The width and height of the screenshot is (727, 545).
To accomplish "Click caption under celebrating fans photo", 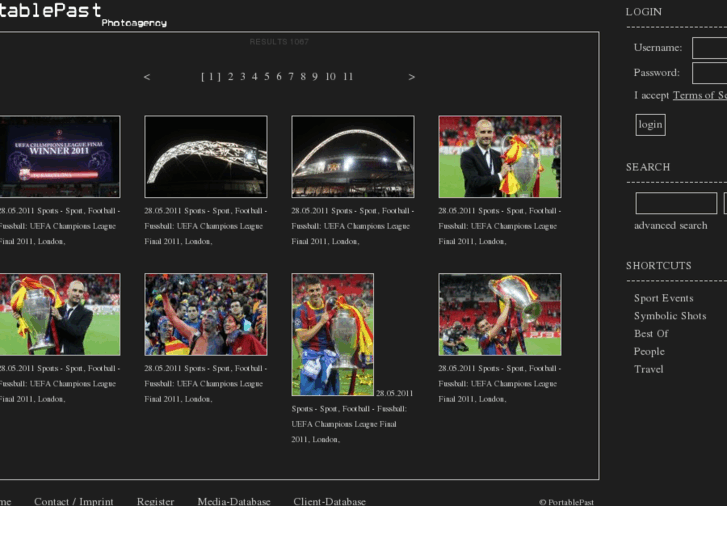I will [205, 384].
